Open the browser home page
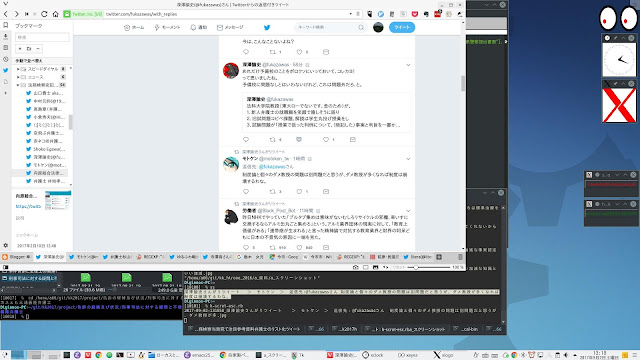This screenshot has height=360, width=640. click(56, 14)
